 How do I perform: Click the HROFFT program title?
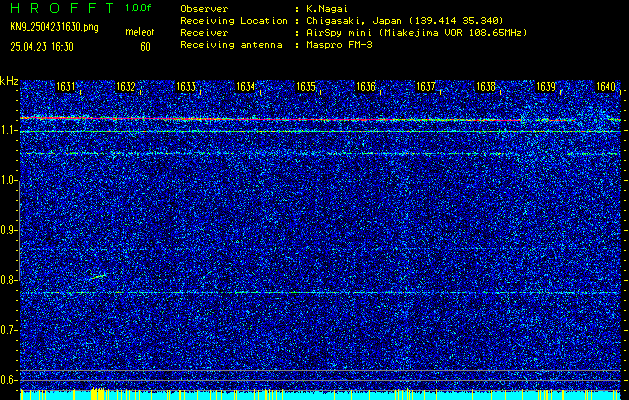pyautogui.click(x=62, y=8)
